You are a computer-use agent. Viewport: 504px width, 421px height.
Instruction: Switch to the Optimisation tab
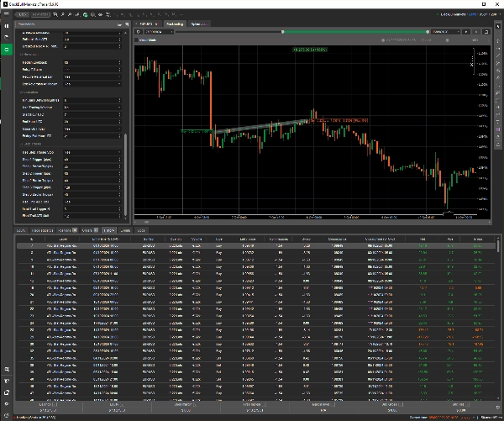[199, 24]
